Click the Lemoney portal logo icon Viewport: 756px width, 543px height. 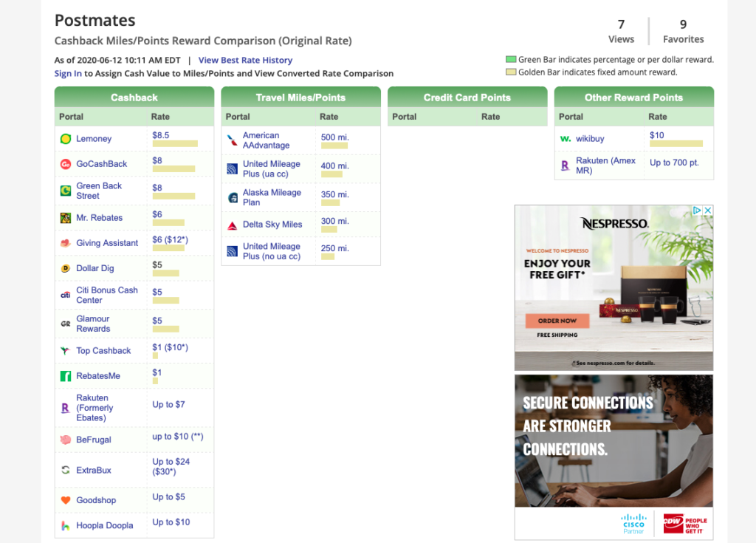point(66,139)
